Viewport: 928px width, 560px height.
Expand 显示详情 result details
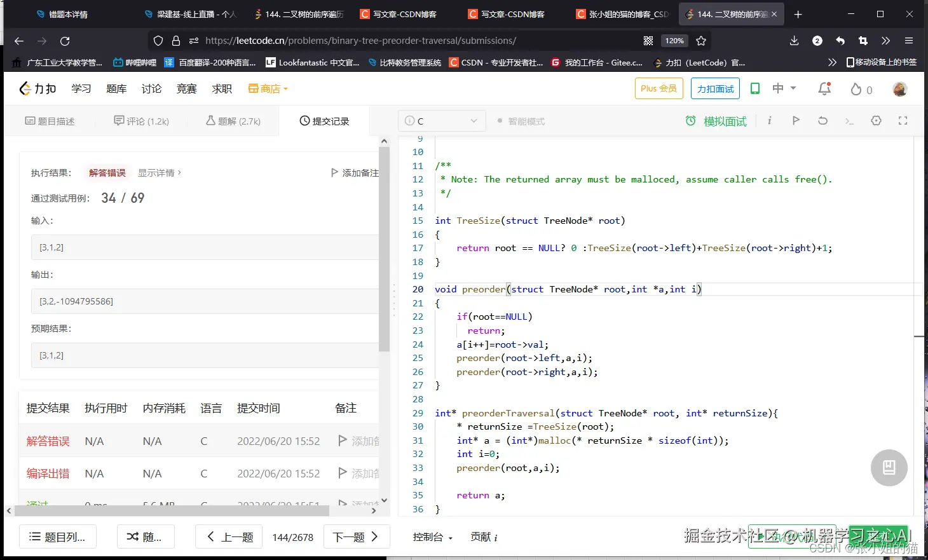pos(160,172)
